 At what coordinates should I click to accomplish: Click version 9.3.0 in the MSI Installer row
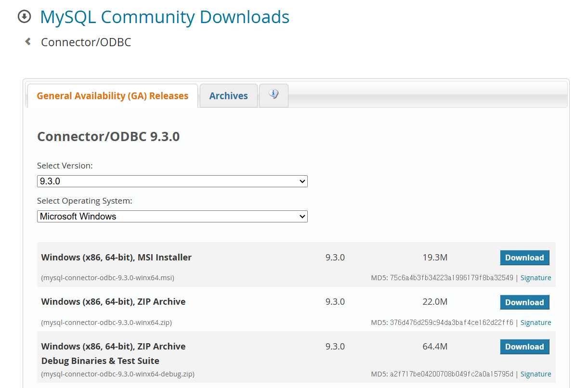tap(335, 258)
